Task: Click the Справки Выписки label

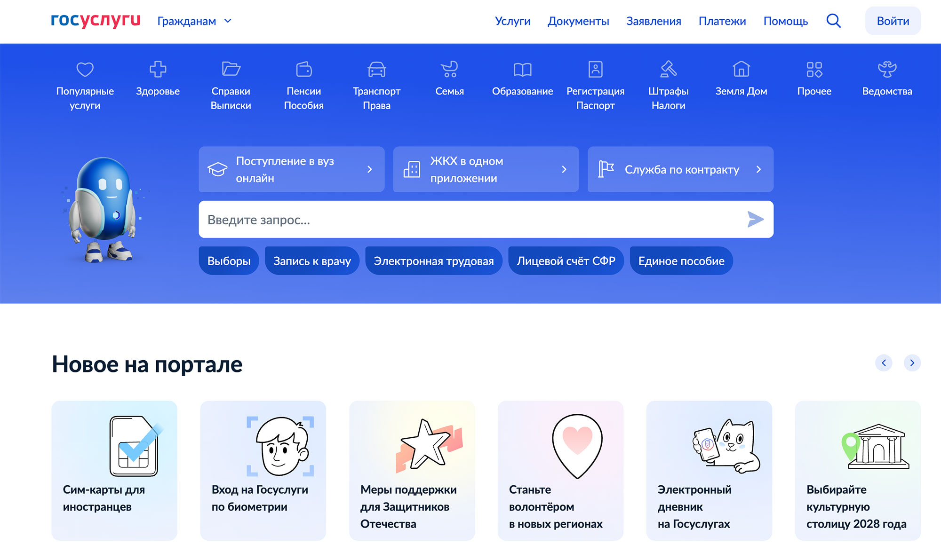Action: 231,98
